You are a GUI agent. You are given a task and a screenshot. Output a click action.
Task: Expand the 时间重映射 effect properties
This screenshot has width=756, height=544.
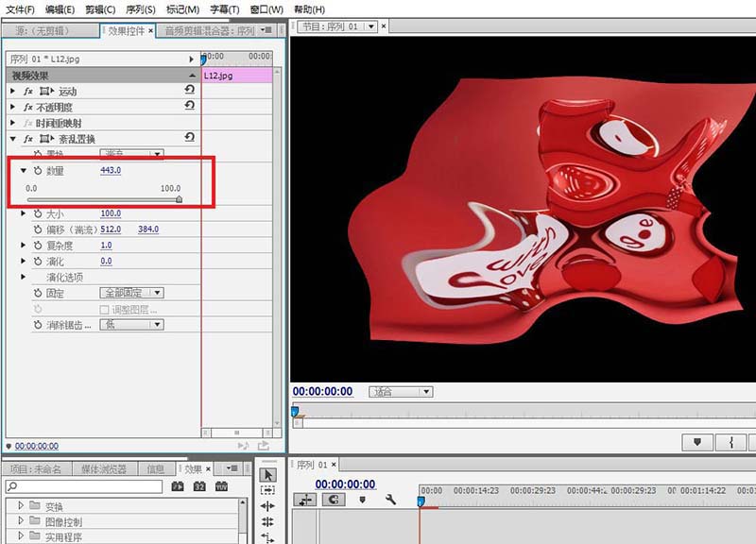click(x=13, y=123)
